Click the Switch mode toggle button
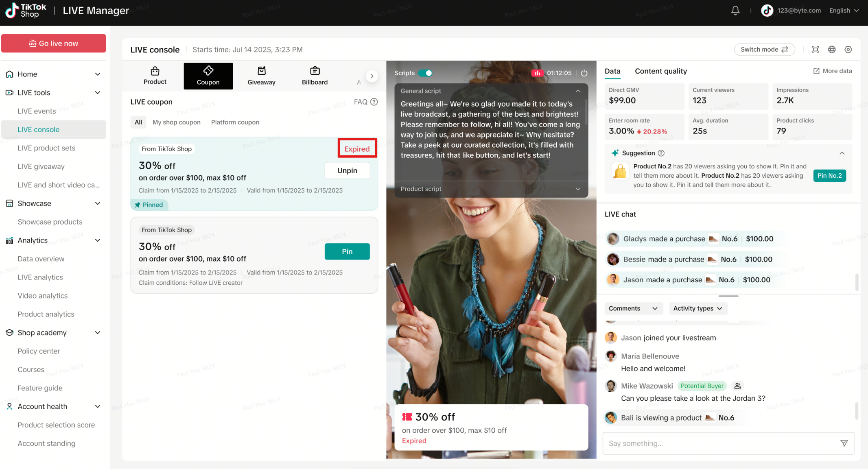The width and height of the screenshot is (868, 469). 764,50
